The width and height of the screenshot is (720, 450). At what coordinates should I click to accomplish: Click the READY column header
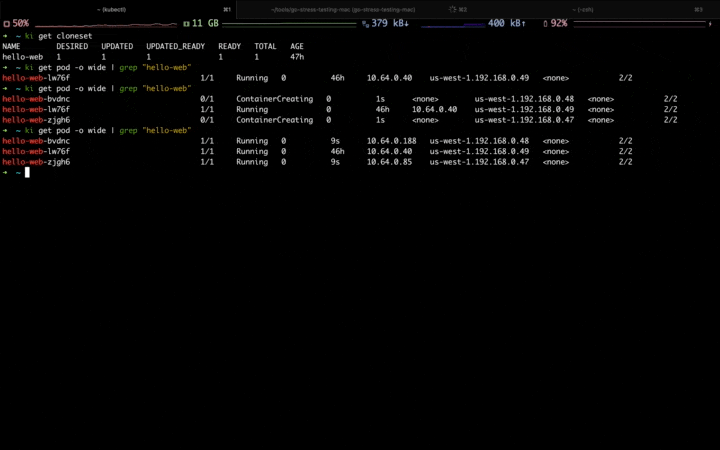[230, 46]
